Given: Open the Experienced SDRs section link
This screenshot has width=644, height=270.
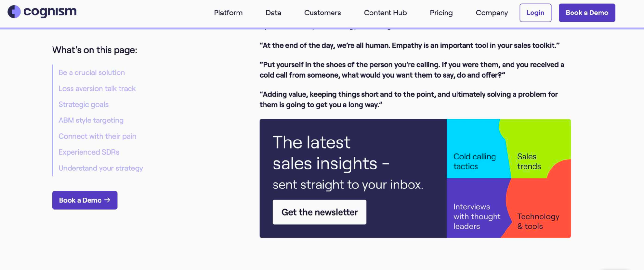Looking at the screenshot, I should pyautogui.click(x=89, y=152).
